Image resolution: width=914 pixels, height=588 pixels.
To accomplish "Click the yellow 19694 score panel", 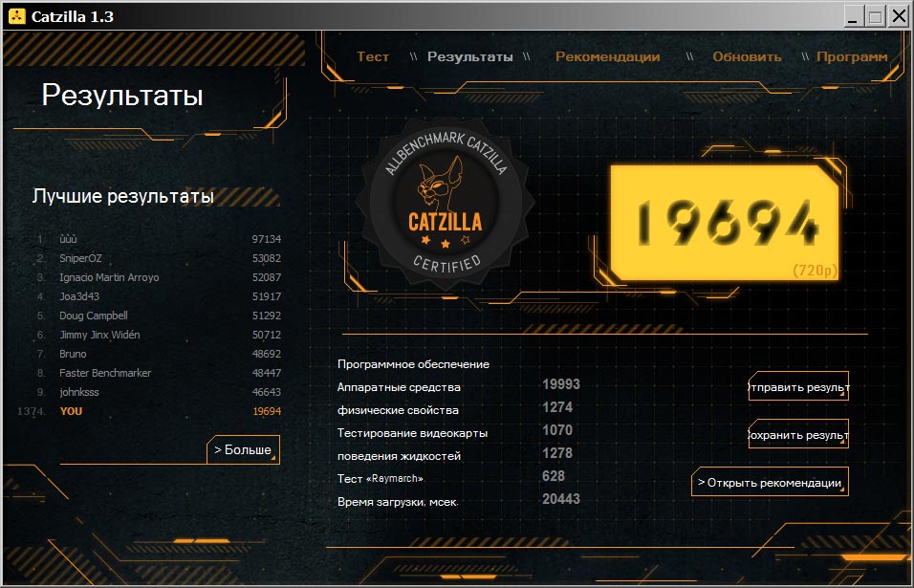I will (x=724, y=222).
